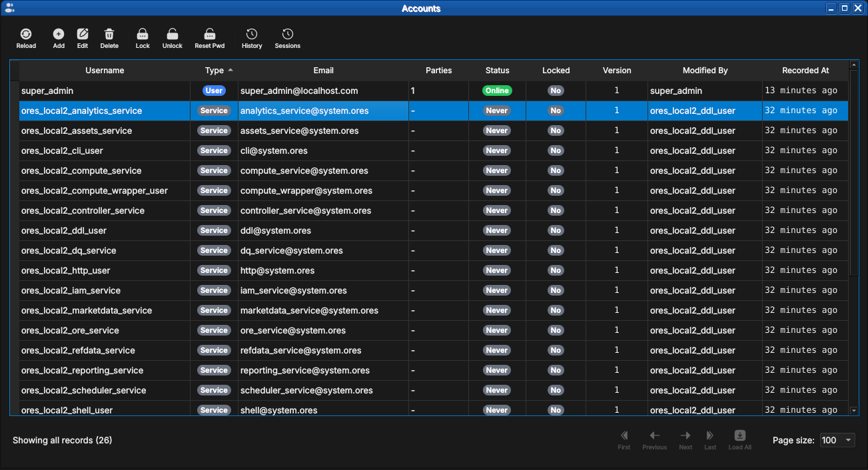Sort by Recorded At column header
The width and height of the screenshot is (868, 470).
[805, 71]
